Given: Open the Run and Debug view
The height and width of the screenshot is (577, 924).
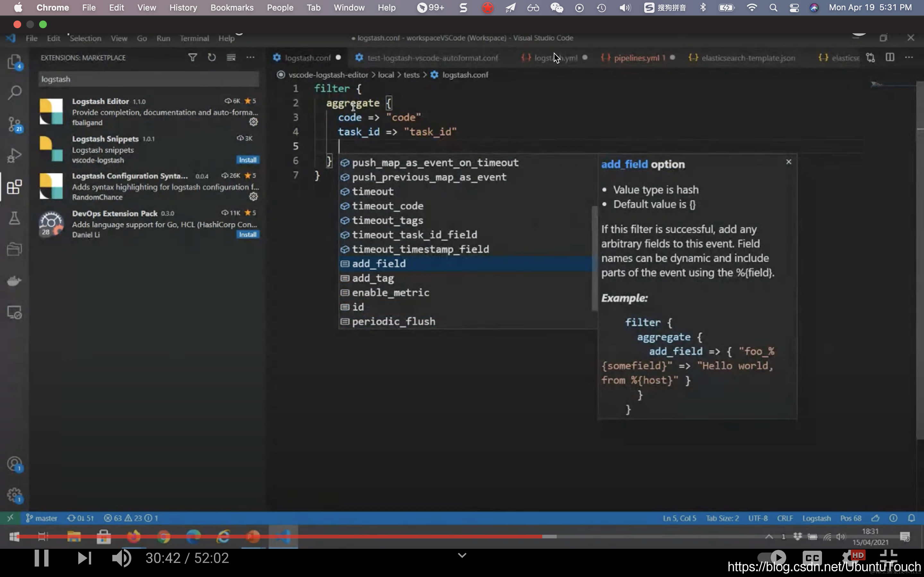Looking at the screenshot, I should click(14, 155).
